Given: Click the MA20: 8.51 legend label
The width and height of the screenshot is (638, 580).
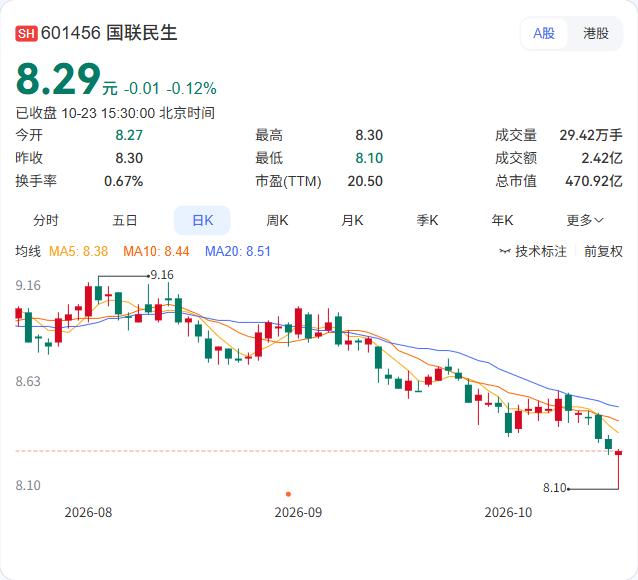Looking at the screenshot, I should click(x=238, y=251).
